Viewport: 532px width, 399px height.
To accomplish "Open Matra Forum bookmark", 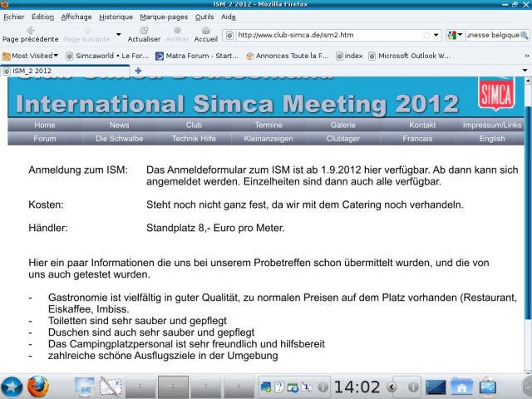I will (x=197, y=56).
